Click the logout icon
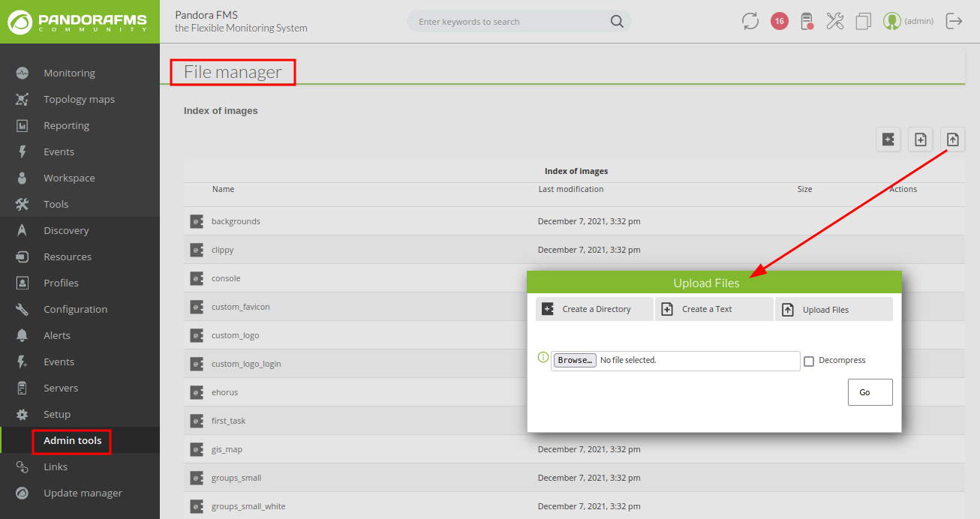This screenshot has width=980, height=519. [x=954, y=21]
